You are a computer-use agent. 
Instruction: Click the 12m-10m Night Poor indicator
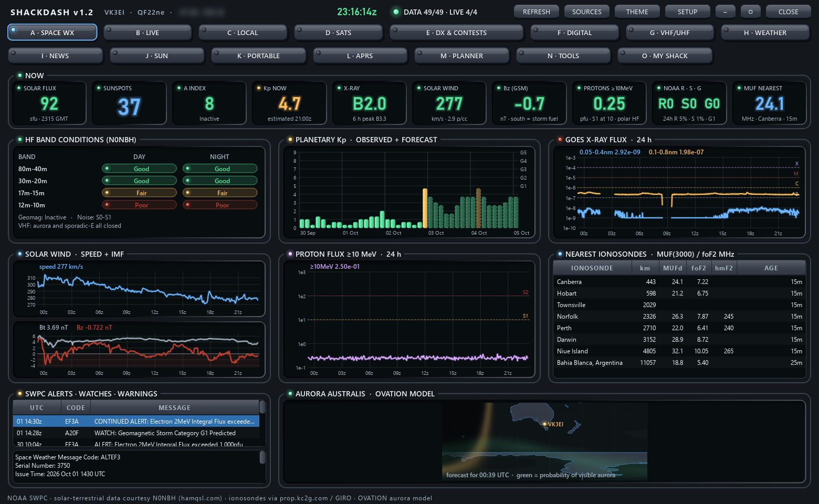tap(220, 205)
